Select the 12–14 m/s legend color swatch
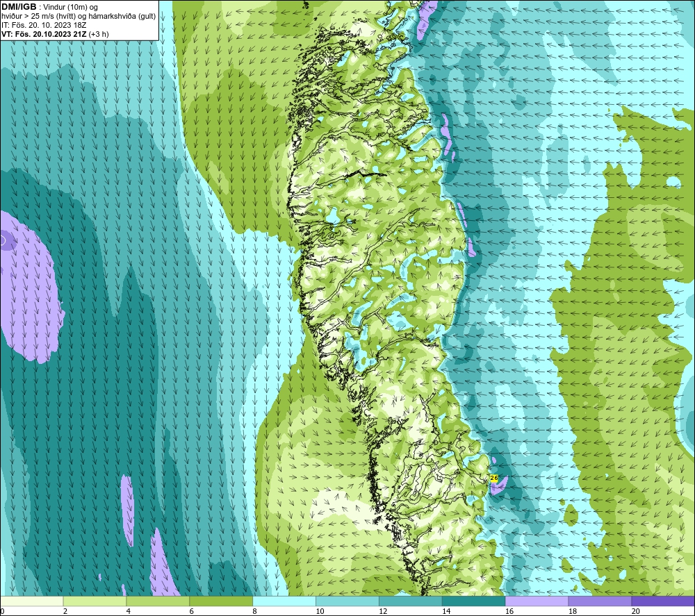The width and height of the screenshot is (695, 616). coord(411,601)
